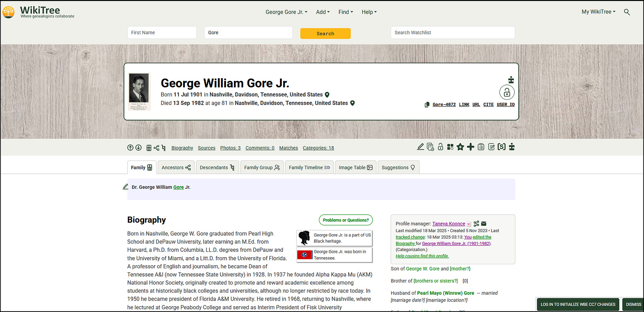This screenshot has width=644, height=312.
Task: Click the bracketed S icon in the toolbar
Action: click(502, 147)
